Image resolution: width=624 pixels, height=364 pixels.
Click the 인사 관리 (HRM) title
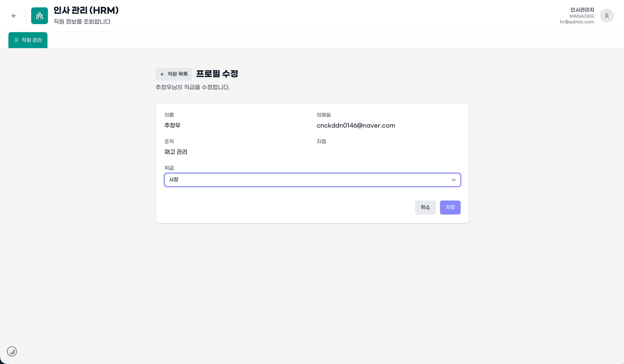[86, 10]
